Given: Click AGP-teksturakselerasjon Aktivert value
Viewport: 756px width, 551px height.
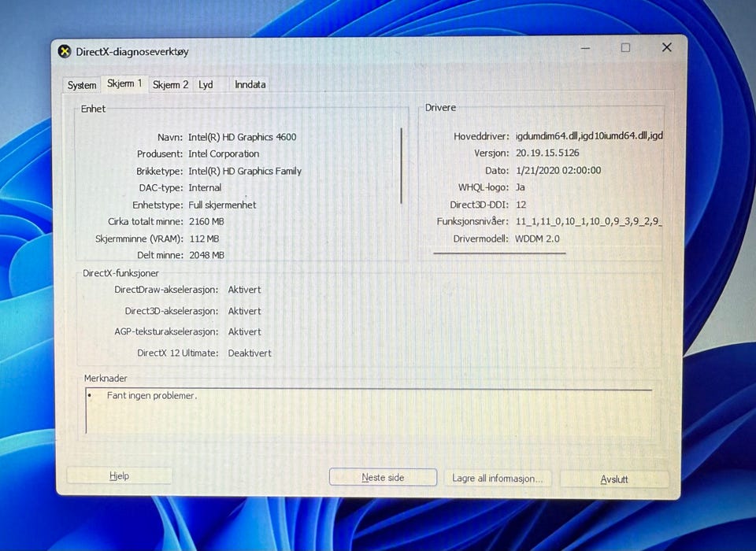Looking at the screenshot, I should [x=244, y=331].
